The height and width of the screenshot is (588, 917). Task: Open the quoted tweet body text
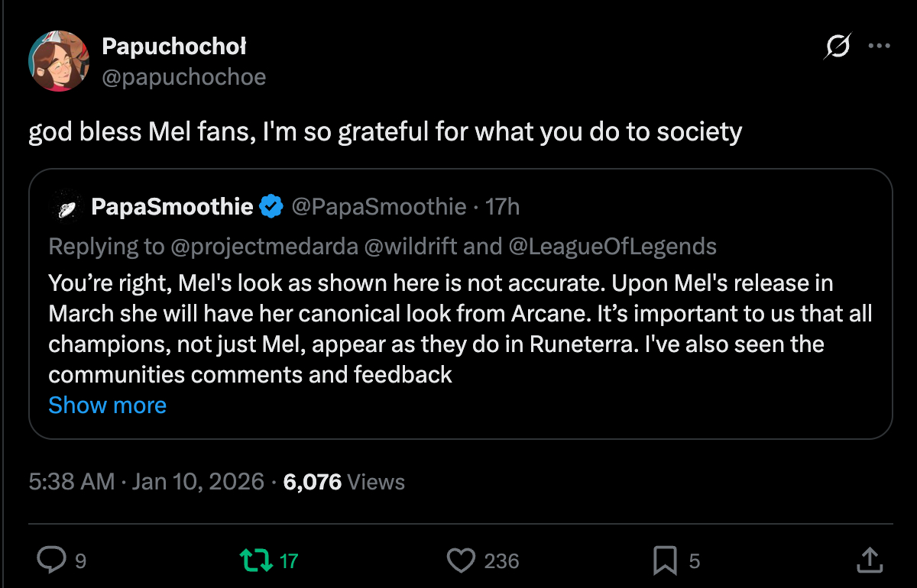458,328
